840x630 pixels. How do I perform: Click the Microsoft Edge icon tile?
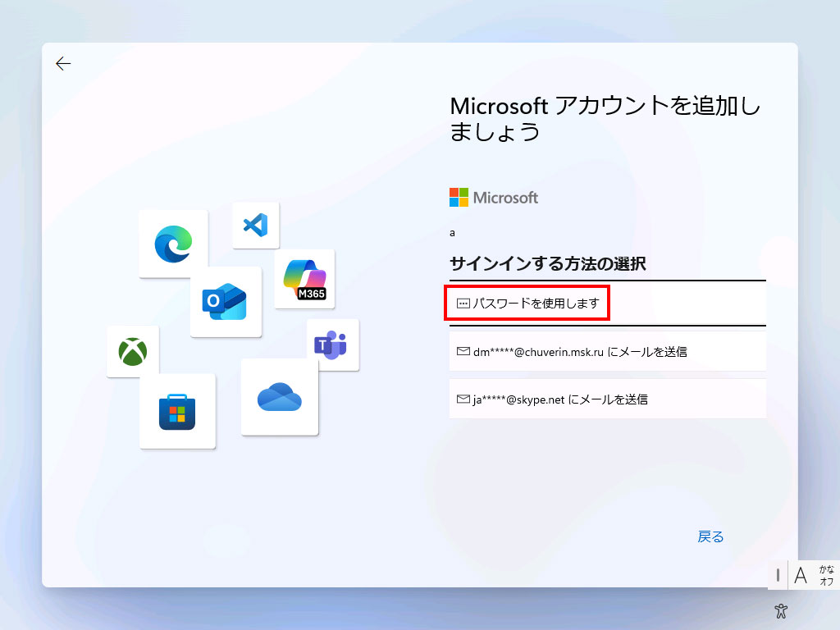[173, 244]
